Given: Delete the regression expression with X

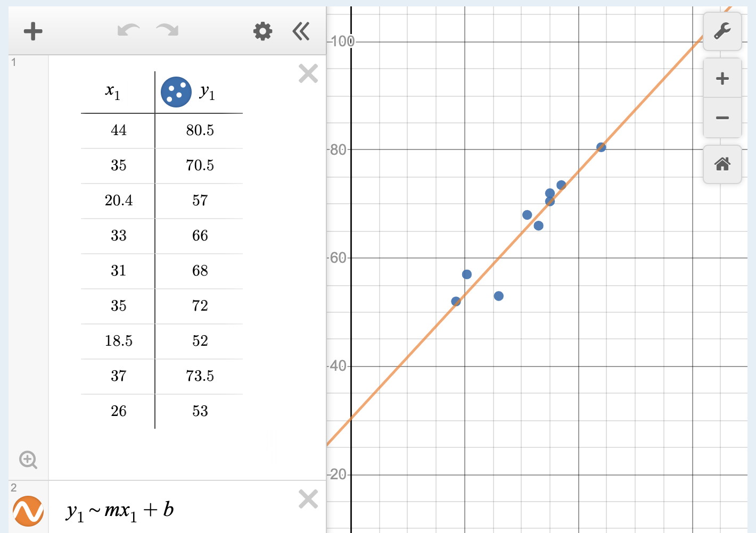Looking at the screenshot, I should pos(308,499).
